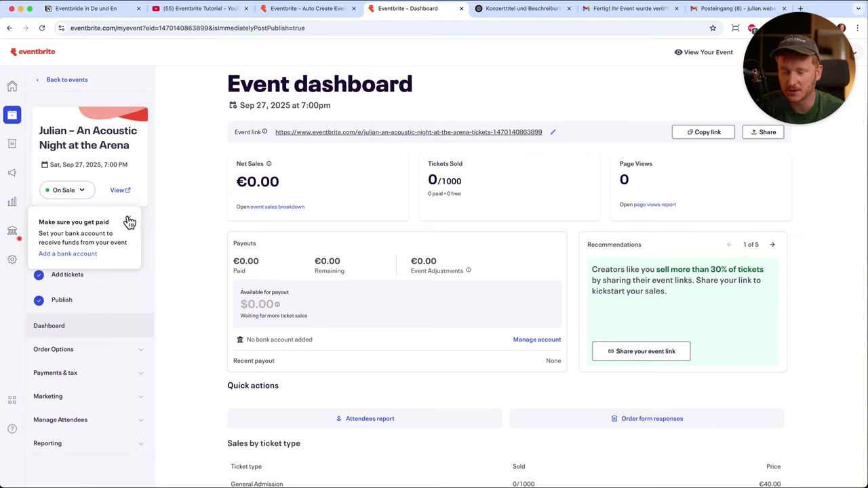
Task: Show Event link info icon
Action: tap(264, 131)
